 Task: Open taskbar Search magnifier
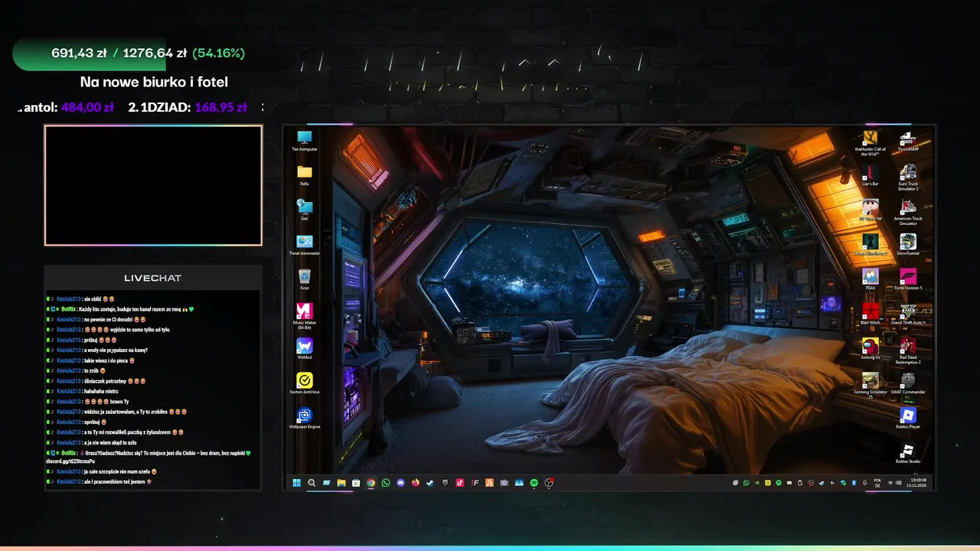[x=312, y=483]
